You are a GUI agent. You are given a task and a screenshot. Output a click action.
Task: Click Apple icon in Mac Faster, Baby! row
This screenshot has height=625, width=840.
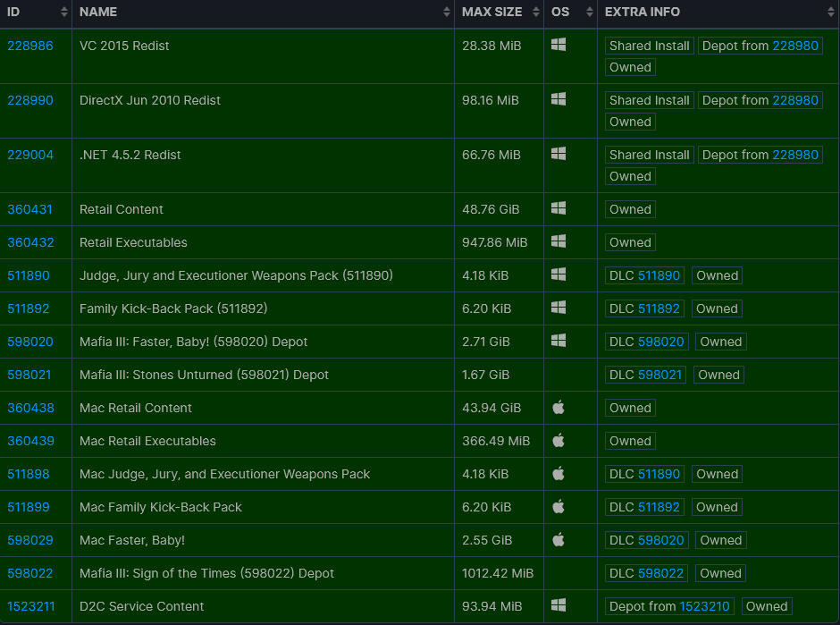(x=559, y=540)
